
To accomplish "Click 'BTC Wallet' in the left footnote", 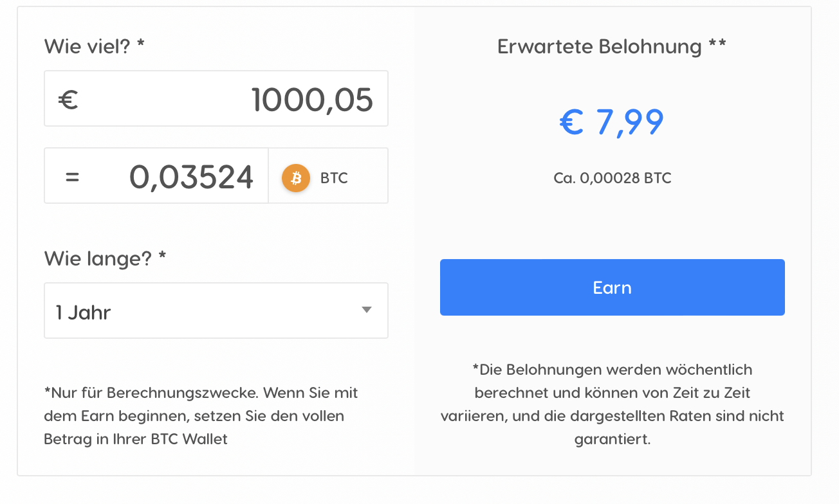I will [x=189, y=439].
